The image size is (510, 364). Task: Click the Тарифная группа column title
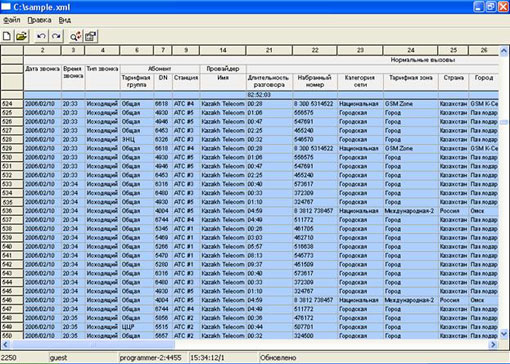point(136,81)
